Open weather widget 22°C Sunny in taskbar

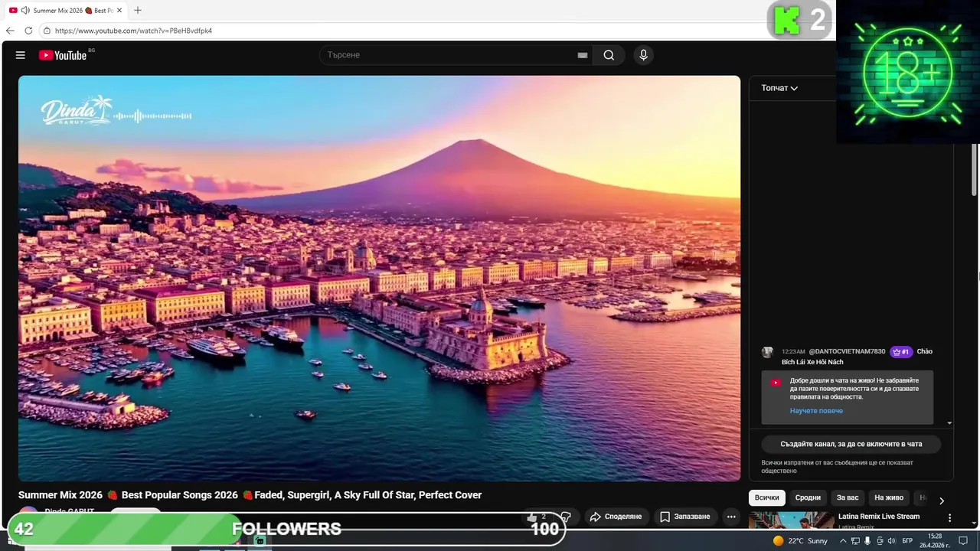click(x=800, y=541)
